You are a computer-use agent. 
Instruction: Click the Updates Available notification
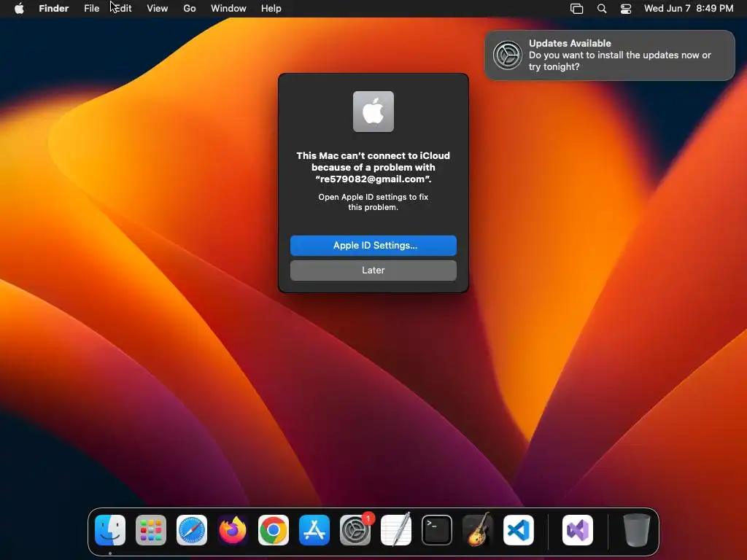pos(610,55)
